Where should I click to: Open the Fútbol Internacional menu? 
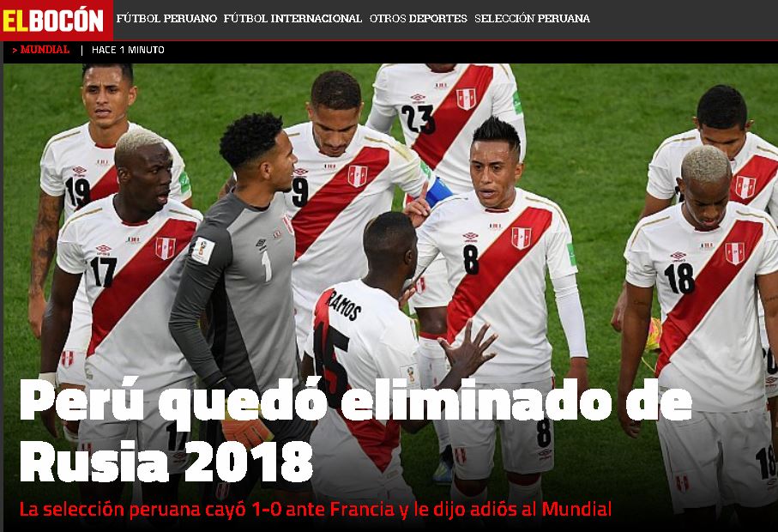[293, 18]
